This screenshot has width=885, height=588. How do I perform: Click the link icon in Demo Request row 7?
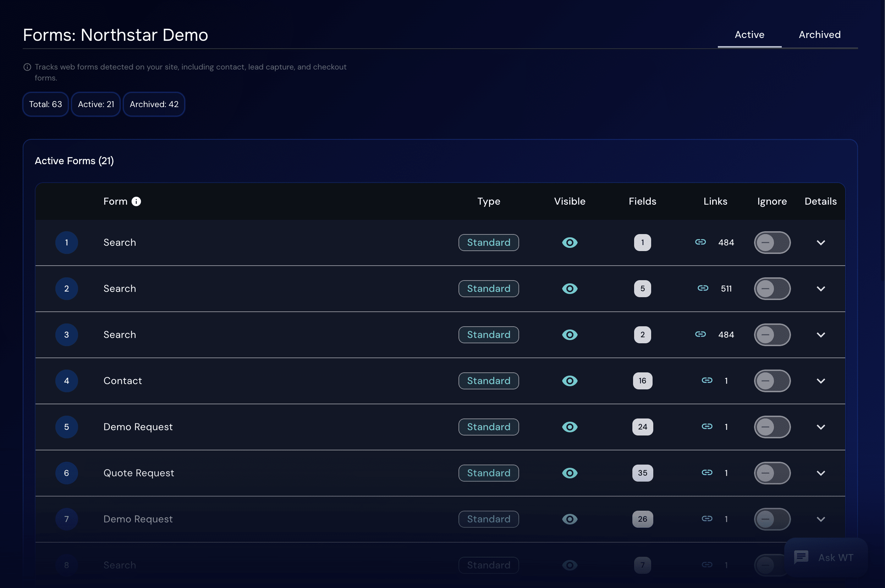coord(707,518)
